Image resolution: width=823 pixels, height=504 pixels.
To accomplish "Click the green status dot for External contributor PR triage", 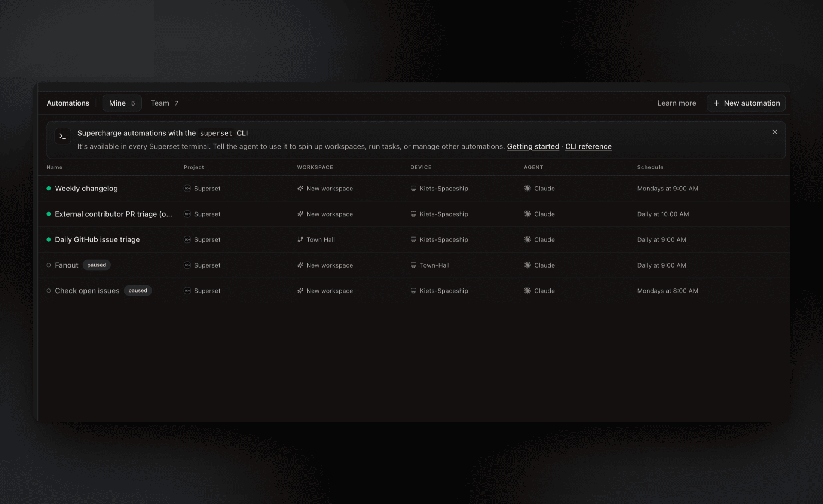I will [x=49, y=214].
